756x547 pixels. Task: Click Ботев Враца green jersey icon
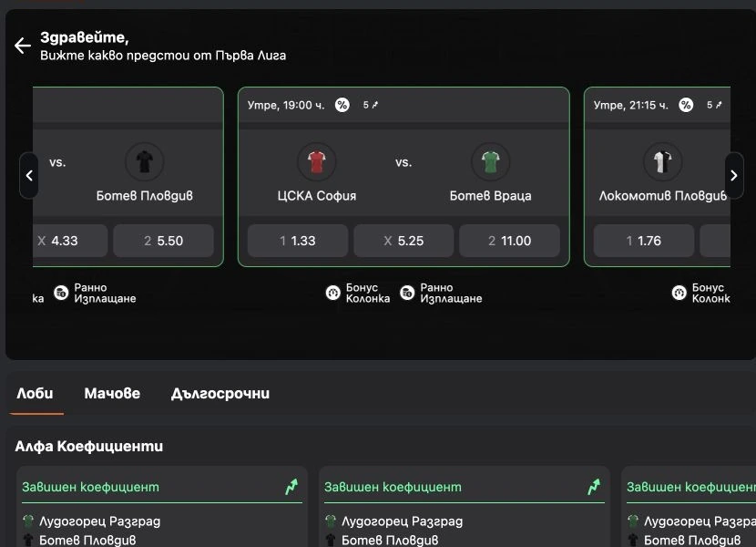coord(490,161)
